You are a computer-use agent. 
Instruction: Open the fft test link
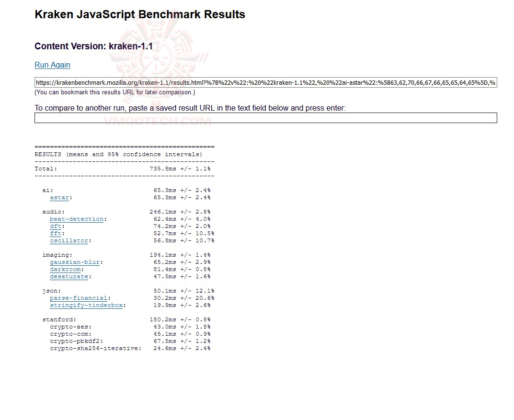pos(56,234)
